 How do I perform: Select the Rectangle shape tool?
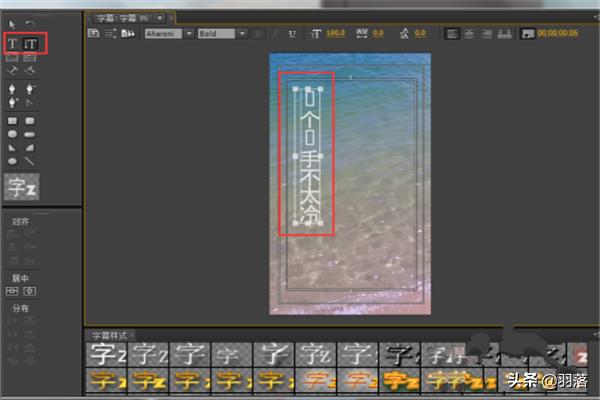(12, 121)
